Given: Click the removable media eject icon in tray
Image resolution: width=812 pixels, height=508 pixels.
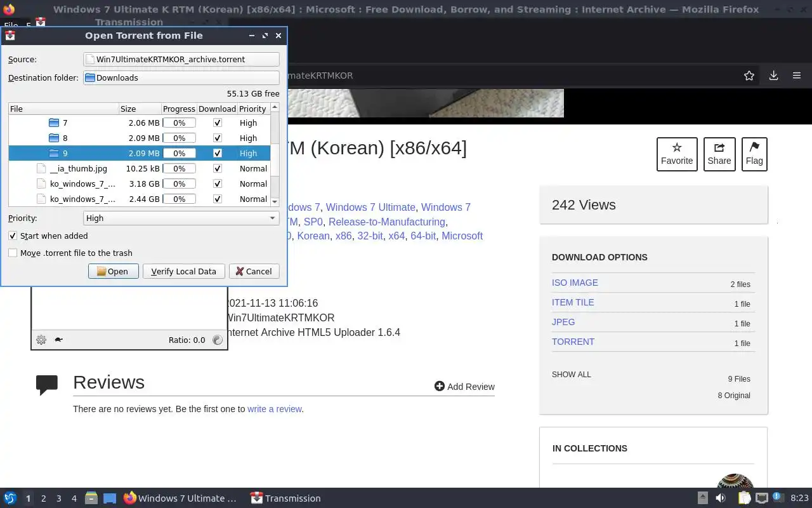Looking at the screenshot, I should coord(703,498).
